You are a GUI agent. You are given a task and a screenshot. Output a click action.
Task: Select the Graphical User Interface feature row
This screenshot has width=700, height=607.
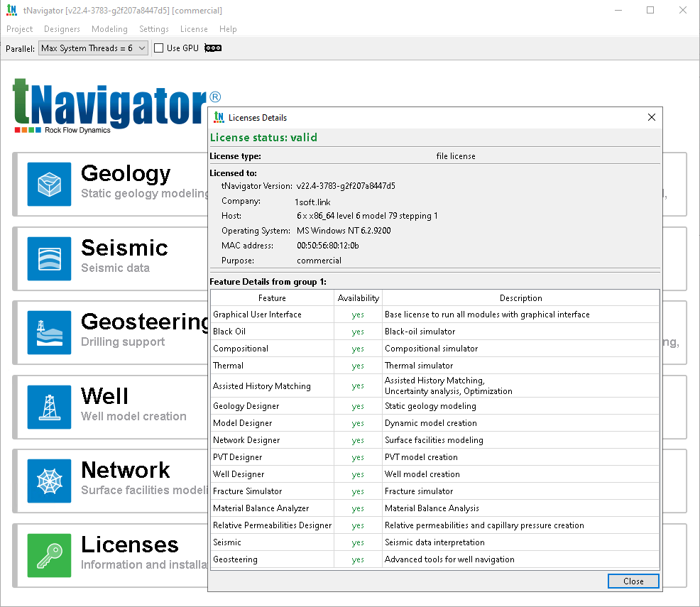pyautogui.click(x=434, y=315)
